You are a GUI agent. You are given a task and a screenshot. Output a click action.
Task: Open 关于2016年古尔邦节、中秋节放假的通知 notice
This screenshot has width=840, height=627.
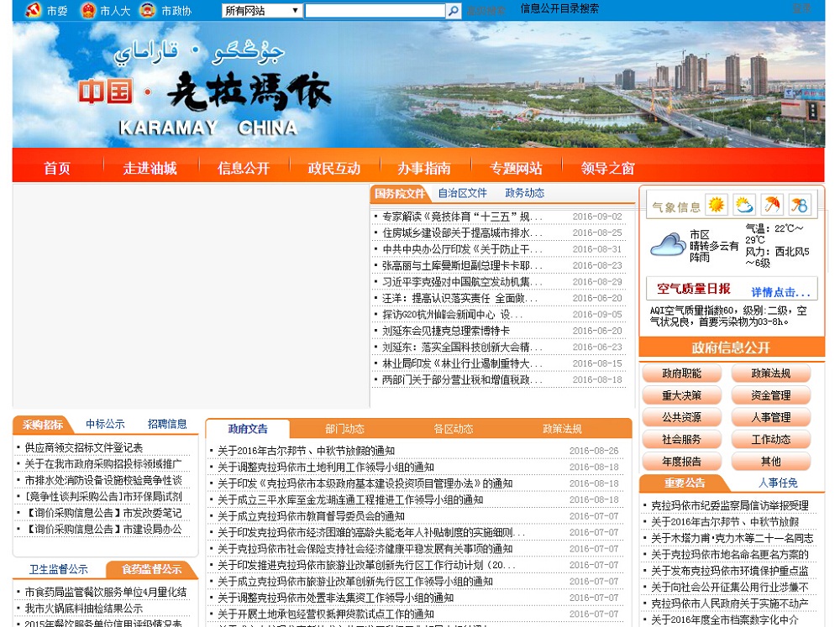click(x=306, y=451)
